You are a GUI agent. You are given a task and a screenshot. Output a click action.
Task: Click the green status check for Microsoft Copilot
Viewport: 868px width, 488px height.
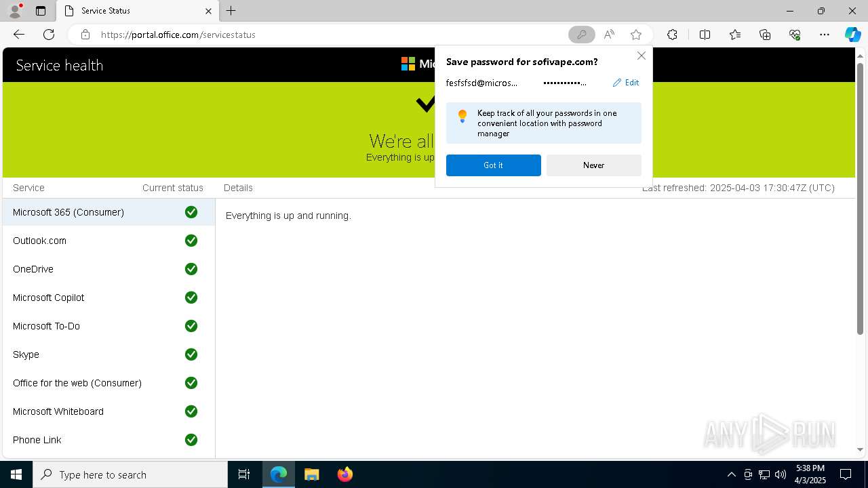[x=191, y=298]
